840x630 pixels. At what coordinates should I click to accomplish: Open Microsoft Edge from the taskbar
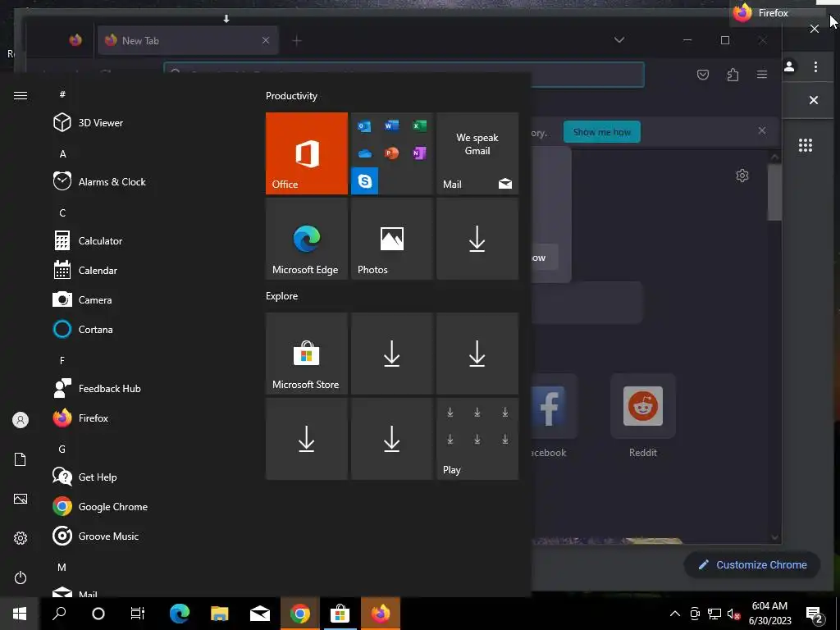coord(180,614)
